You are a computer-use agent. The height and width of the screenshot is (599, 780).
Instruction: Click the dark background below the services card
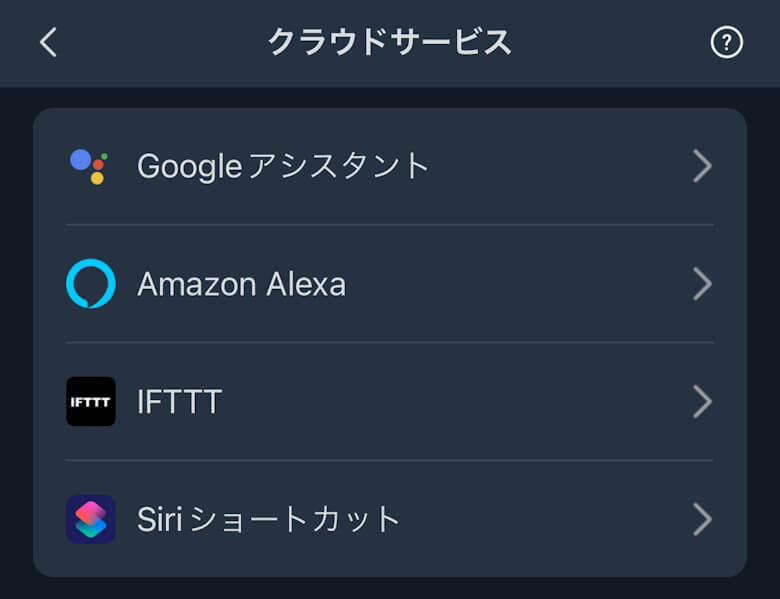[390, 589]
